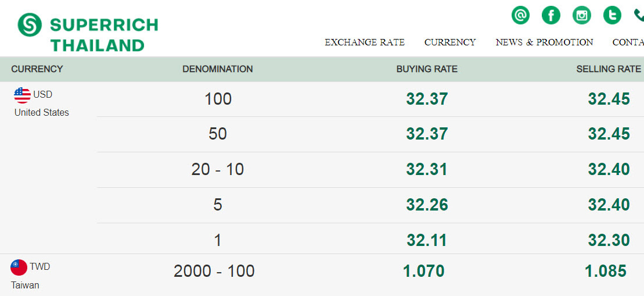644x296 pixels.
Task: Select the USD currency label
Action: click(43, 95)
